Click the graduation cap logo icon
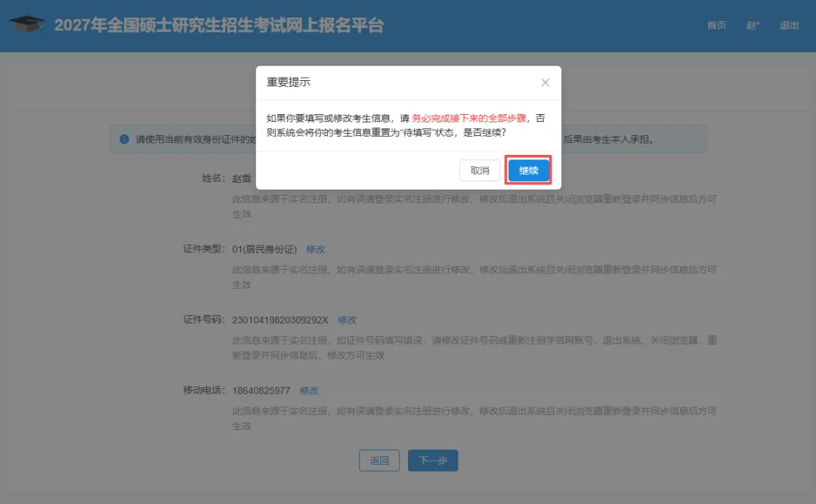 click(x=27, y=24)
